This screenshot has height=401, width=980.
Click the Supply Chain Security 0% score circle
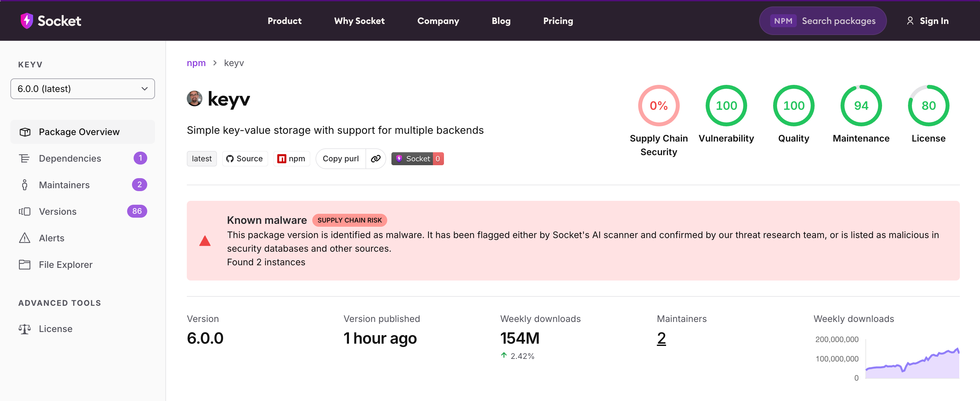coord(659,105)
